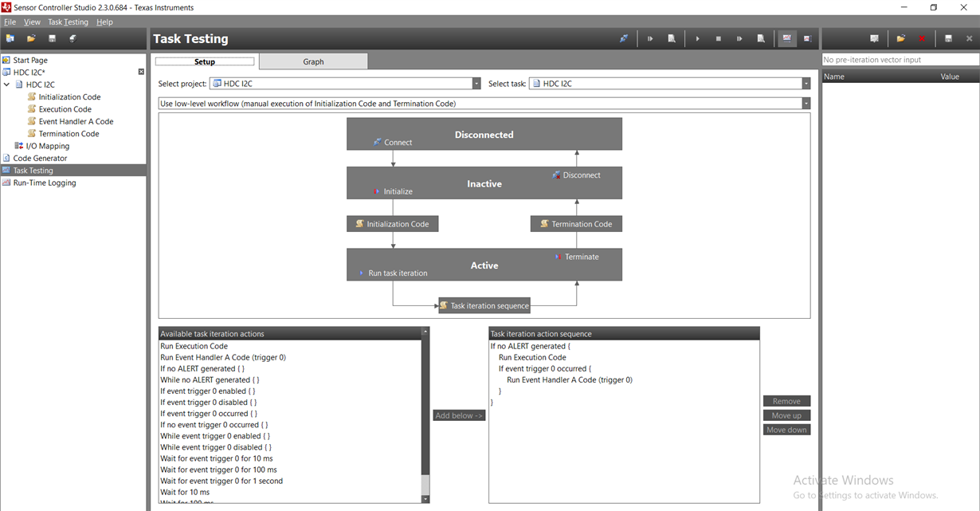Click the red X delete icon
Viewport: 980px width, 511px height.
point(922,38)
